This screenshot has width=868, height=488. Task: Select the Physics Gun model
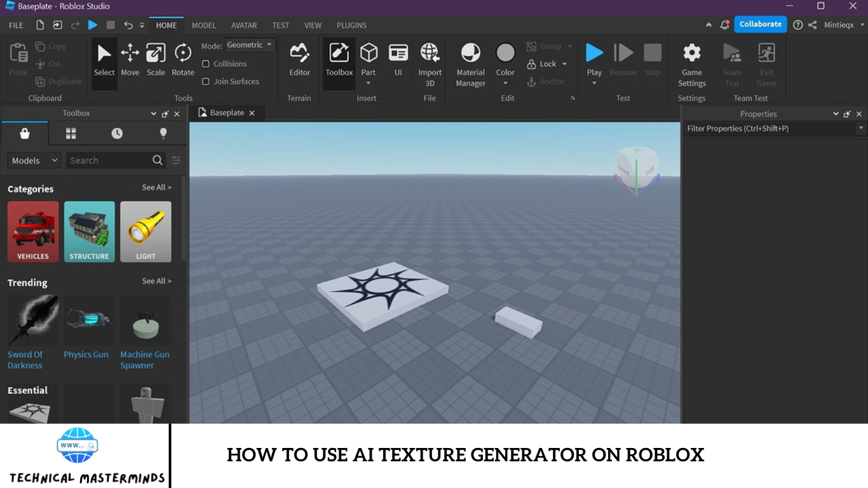click(89, 328)
